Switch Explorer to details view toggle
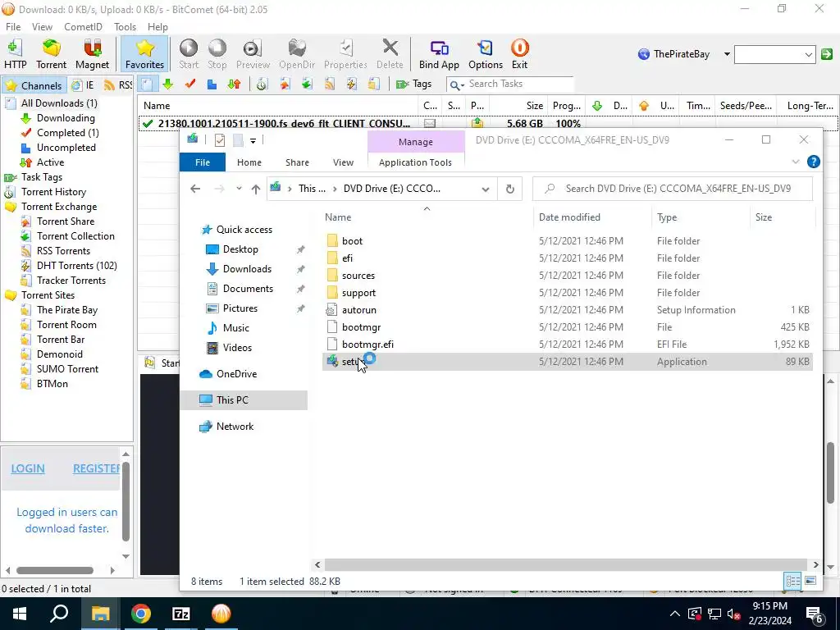This screenshot has height=630, width=840. [793, 582]
